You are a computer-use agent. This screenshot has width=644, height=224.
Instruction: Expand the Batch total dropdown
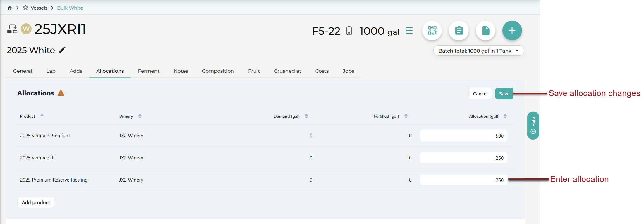click(479, 51)
